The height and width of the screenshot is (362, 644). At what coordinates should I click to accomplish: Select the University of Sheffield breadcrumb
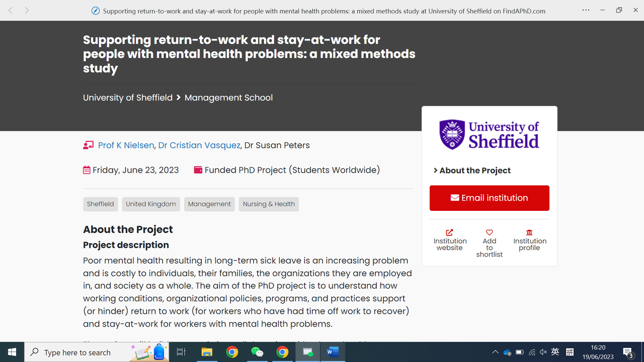tap(128, 98)
